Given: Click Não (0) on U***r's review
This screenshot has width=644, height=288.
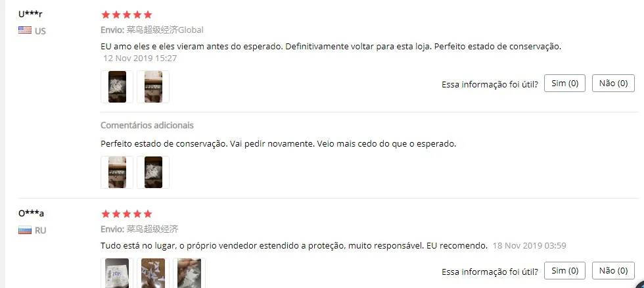Looking at the screenshot, I should pyautogui.click(x=613, y=84).
